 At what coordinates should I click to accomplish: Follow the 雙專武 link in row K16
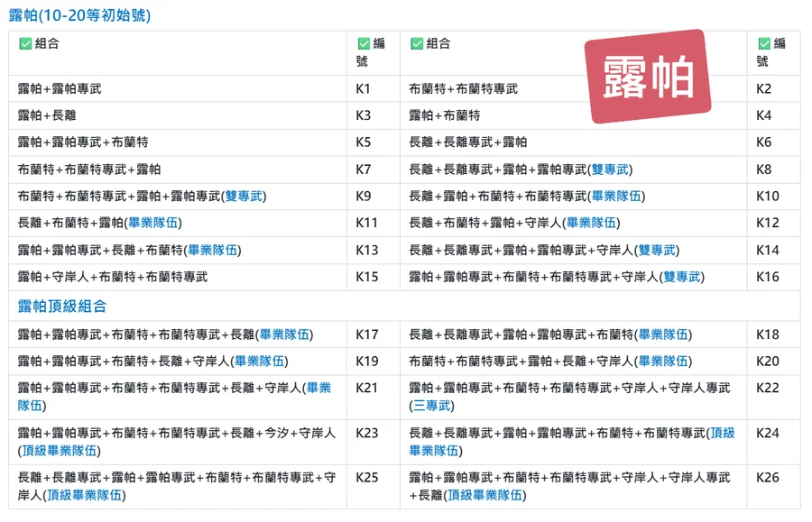click(x=683, y=278)
